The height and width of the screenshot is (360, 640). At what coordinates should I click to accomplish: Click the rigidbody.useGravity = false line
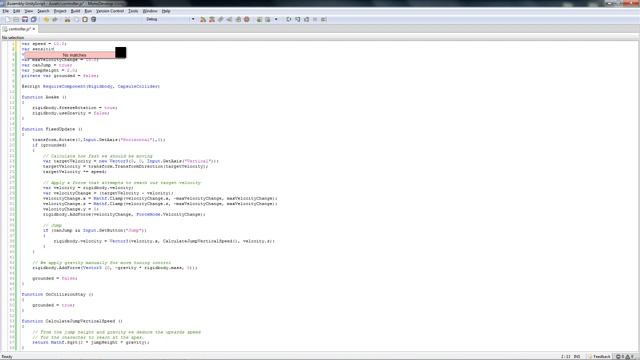pos(71,113)
